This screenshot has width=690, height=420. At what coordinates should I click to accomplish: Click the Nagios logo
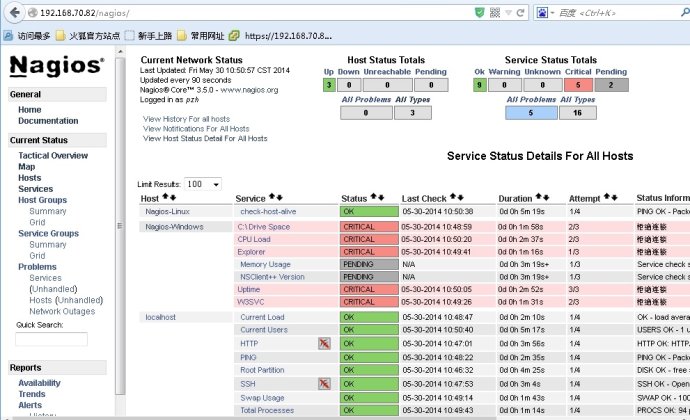(x=57, y=66)
